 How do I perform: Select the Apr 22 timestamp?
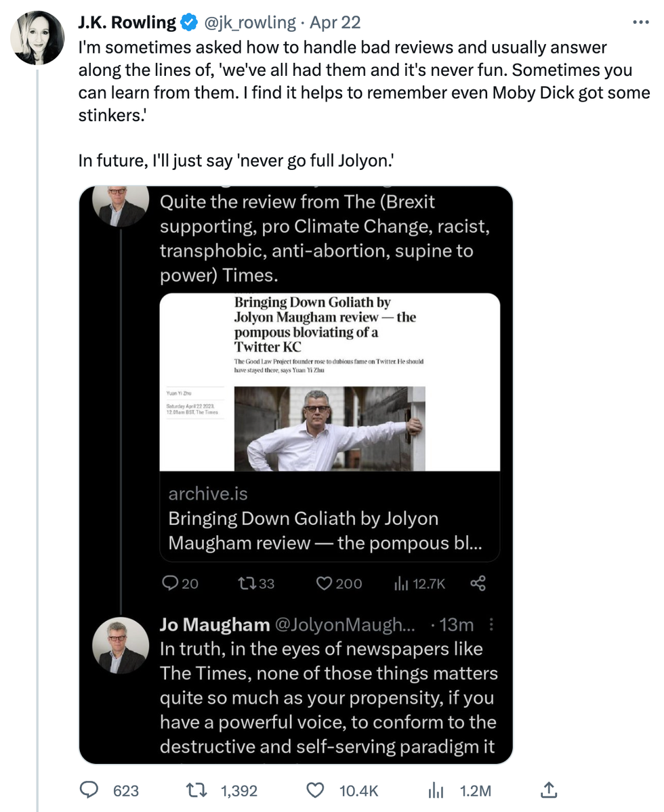coord(334,21)
